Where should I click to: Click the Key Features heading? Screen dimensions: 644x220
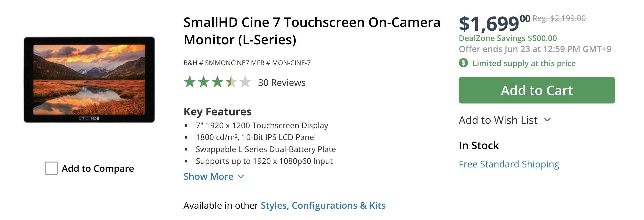217,112
